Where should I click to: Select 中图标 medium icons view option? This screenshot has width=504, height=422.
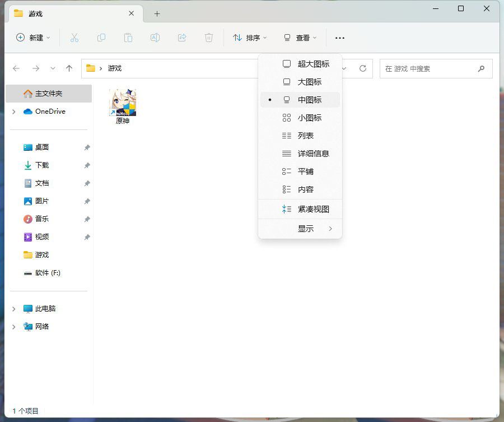click(x=309, y=100)
